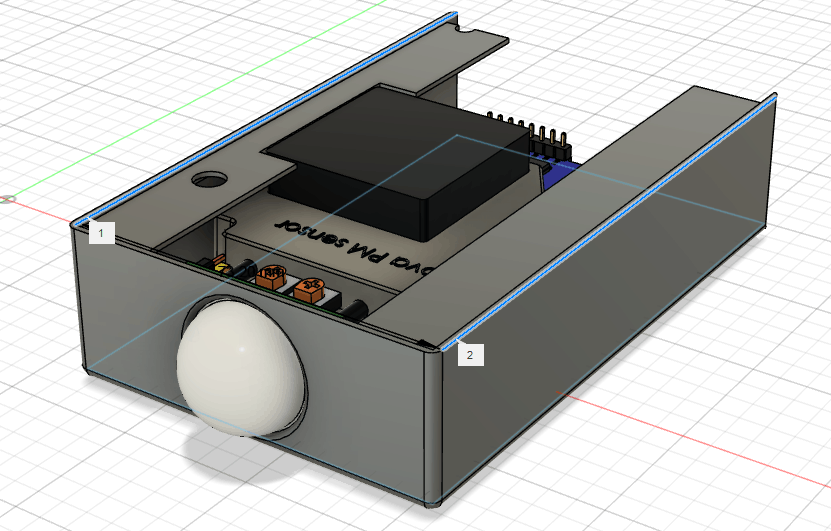Click the origin point where the axes meet
Screen dimensions: 831x531
pos(8,199)
